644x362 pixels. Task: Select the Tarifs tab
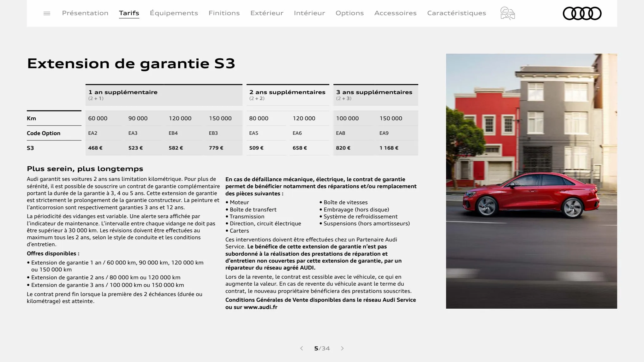point(129,13)
